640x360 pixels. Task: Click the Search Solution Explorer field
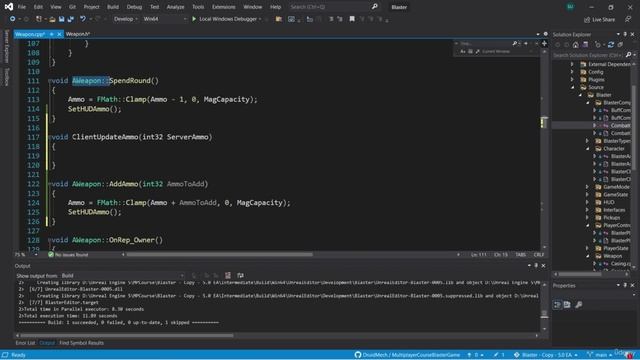click(588, 55)
